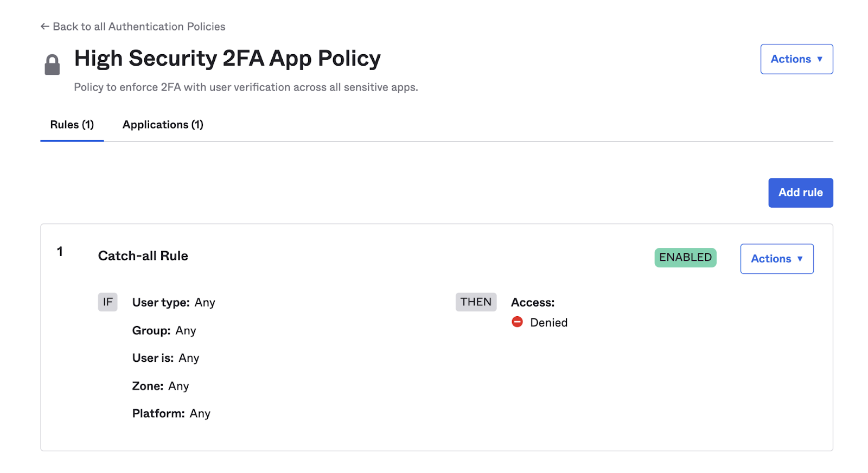This screenshot has height=473, width=868.
Task: Click the rule priority number 1
Action: click(x=60, y=252)
